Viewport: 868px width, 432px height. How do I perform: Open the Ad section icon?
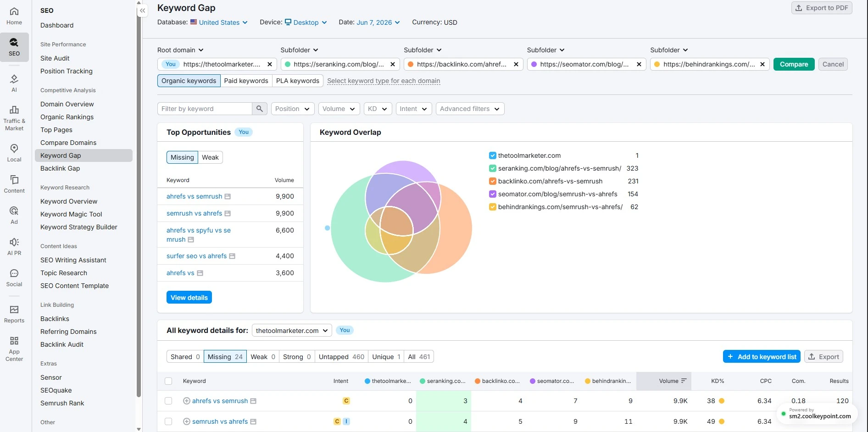[14, 211]
